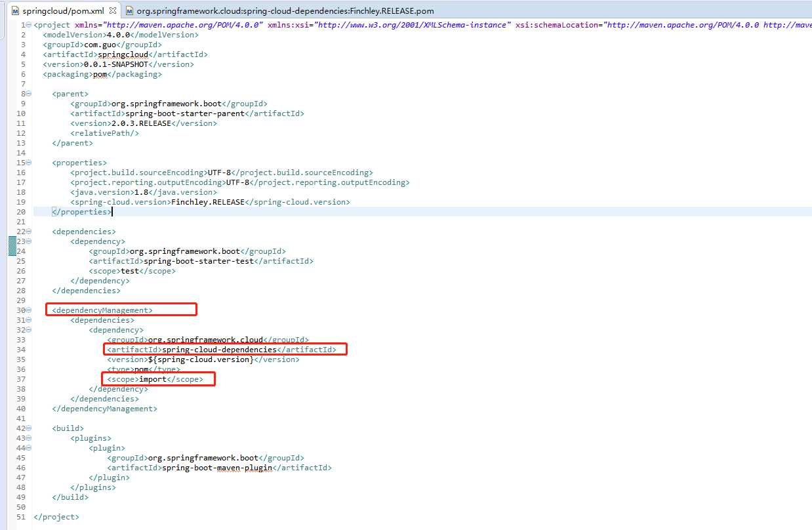Click the scope test line
812x530 pixels.
(132, 271)
